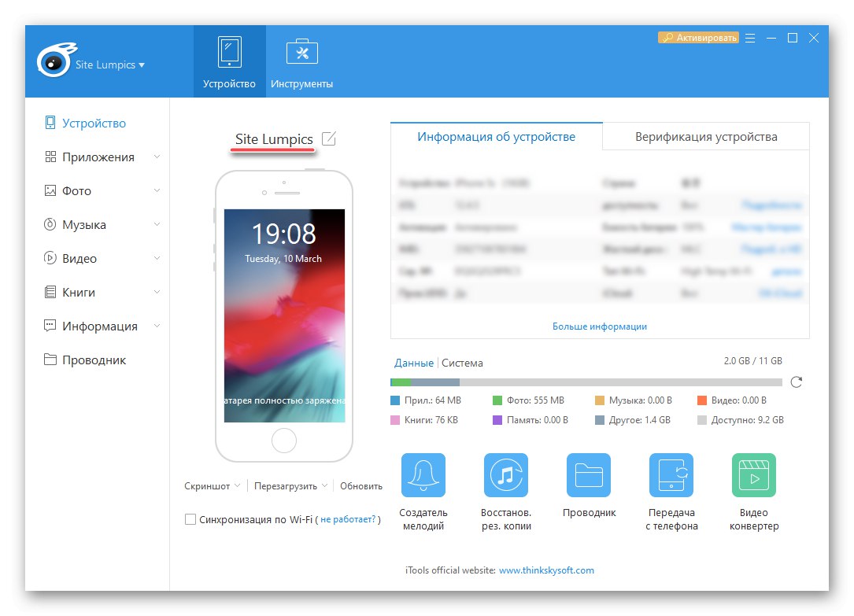Open the www.thinkskysoft.com link
Viewport: 854px width, 616px height.
[546, 570]
